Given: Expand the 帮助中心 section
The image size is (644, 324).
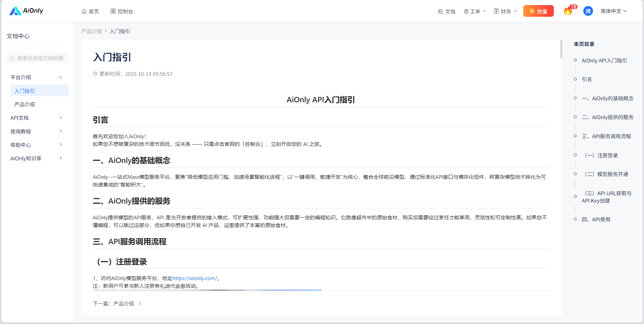Looking at the screenshot, I should (37, 145).
